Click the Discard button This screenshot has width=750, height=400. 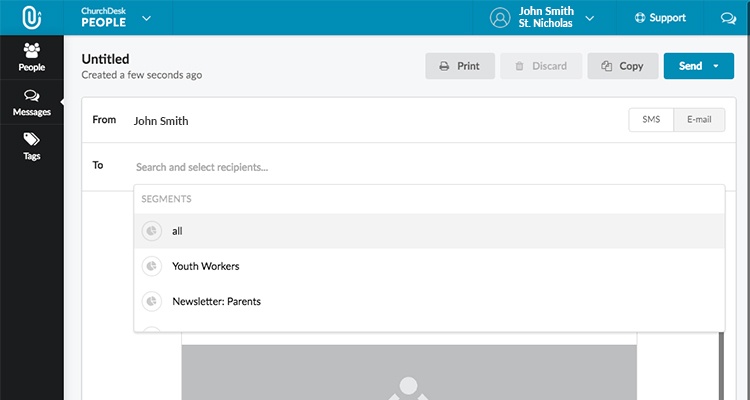(x=541, y=66)
